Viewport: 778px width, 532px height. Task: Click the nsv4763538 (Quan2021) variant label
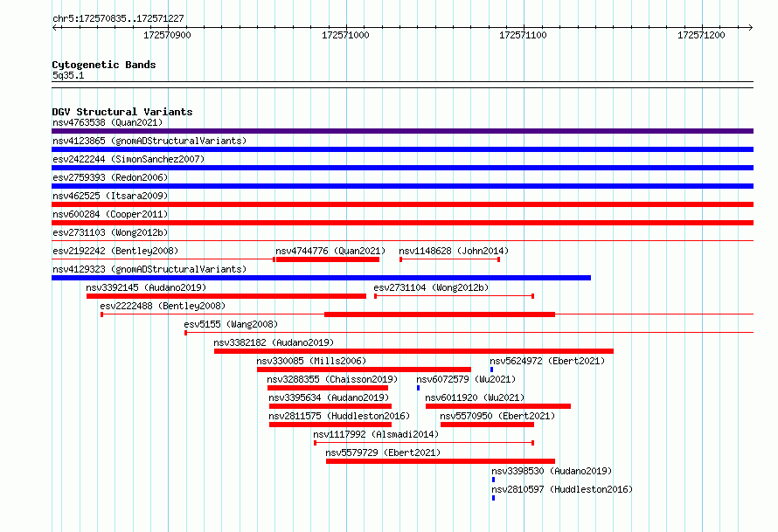(108, 122)
